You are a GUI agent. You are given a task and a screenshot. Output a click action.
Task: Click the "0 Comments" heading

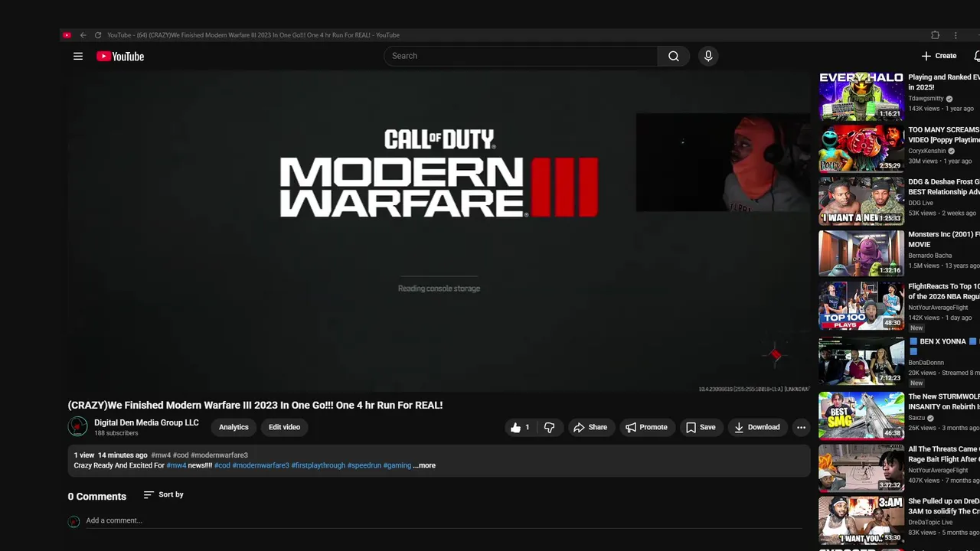pyautogui.click(x=97, y=497)
